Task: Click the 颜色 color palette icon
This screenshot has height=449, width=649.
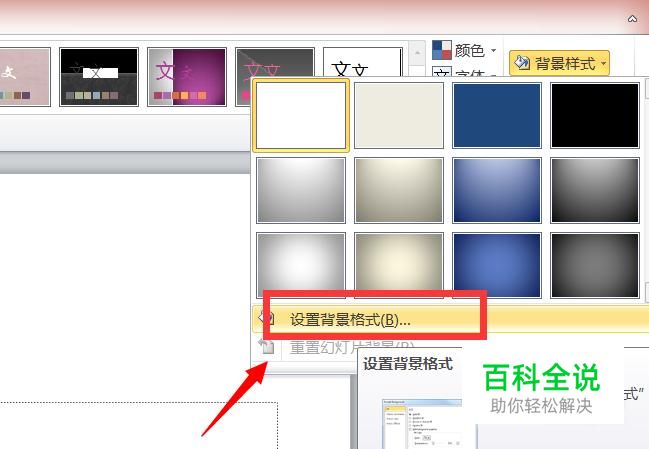Action: [442, 50]
